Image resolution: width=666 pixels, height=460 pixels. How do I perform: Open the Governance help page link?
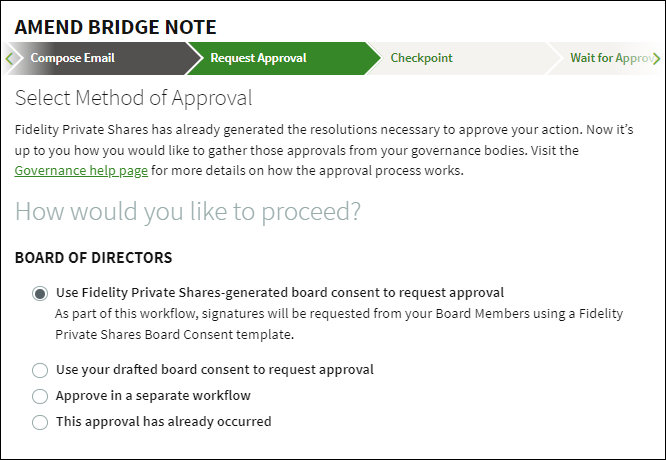[81, 171]
